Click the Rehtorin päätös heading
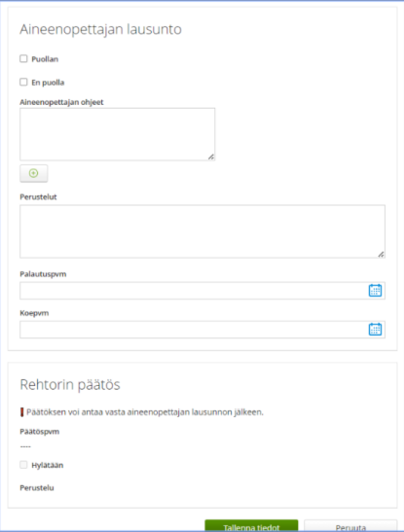Viewport: 404px width, 532px height. tap(70, 385)
